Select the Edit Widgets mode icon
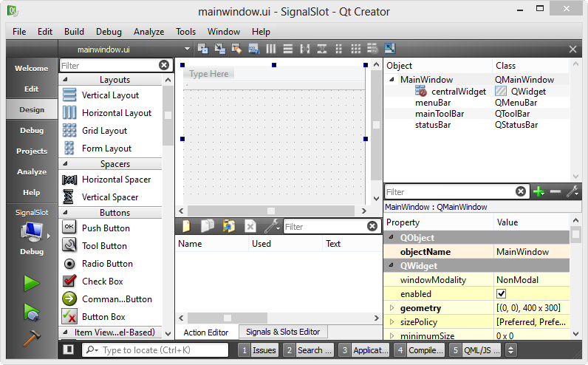588x365 pixels. (203, 49)
